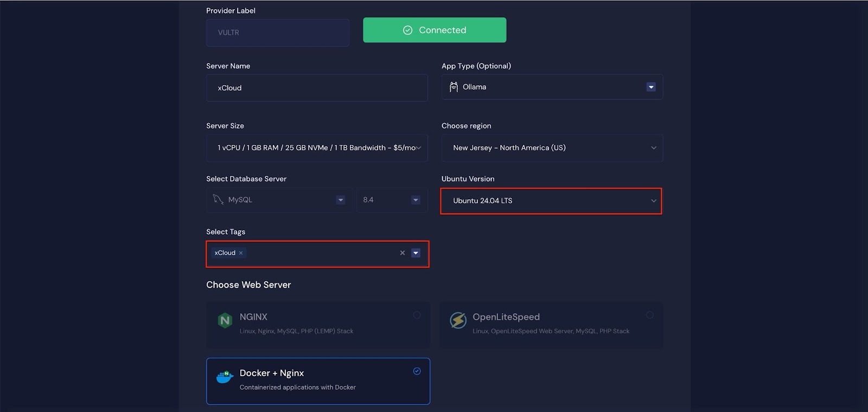Select the Docker + Nginx radio option
Image resolution: width=868 pixels, height=412 pixels.
[417, 371]
